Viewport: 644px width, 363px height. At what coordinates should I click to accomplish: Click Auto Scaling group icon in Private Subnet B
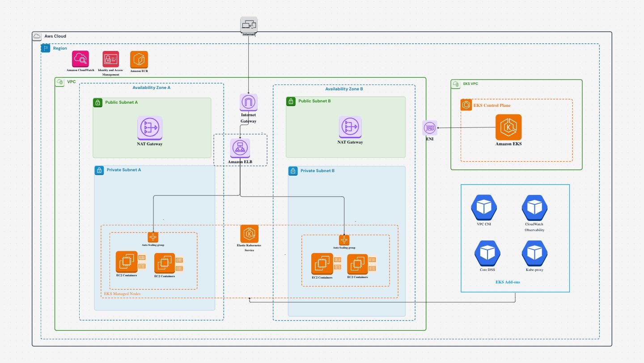coord(344,240)
